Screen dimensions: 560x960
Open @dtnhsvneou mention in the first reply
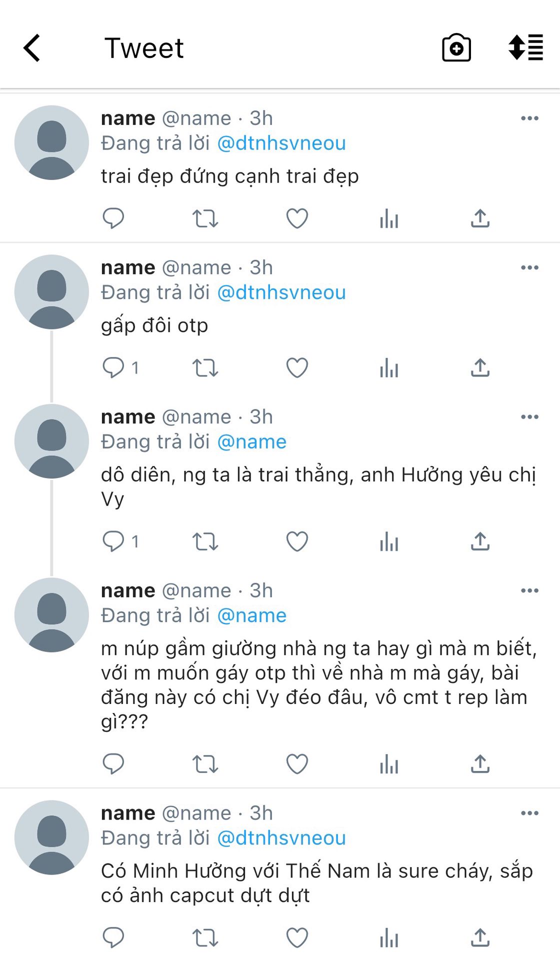pyautogui.click(x=281, y=143)
